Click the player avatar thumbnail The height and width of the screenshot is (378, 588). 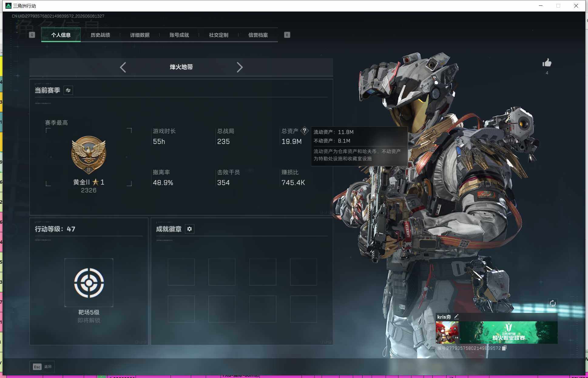[x=447, y=333]
